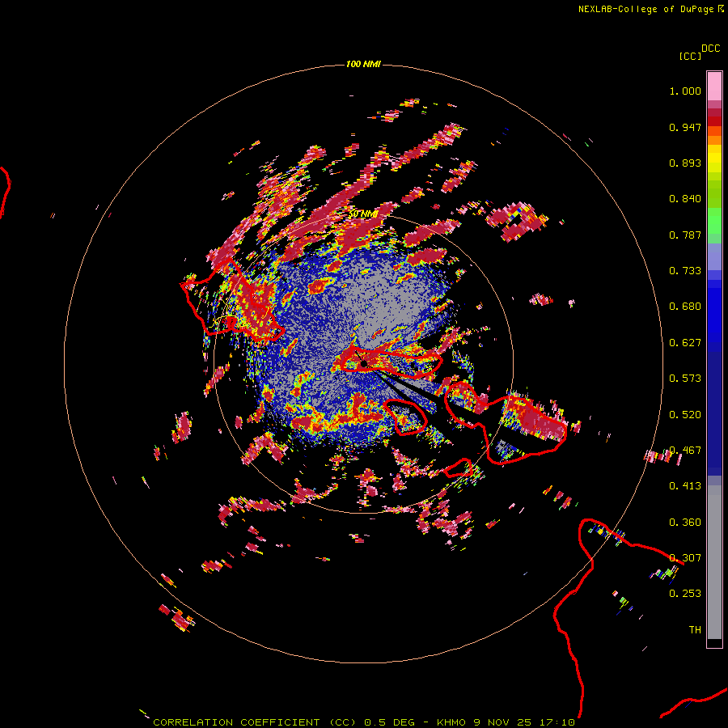Screen dimensions: 728x728
Task: Click the DCC label above the color scale
Action: [710, 49]
